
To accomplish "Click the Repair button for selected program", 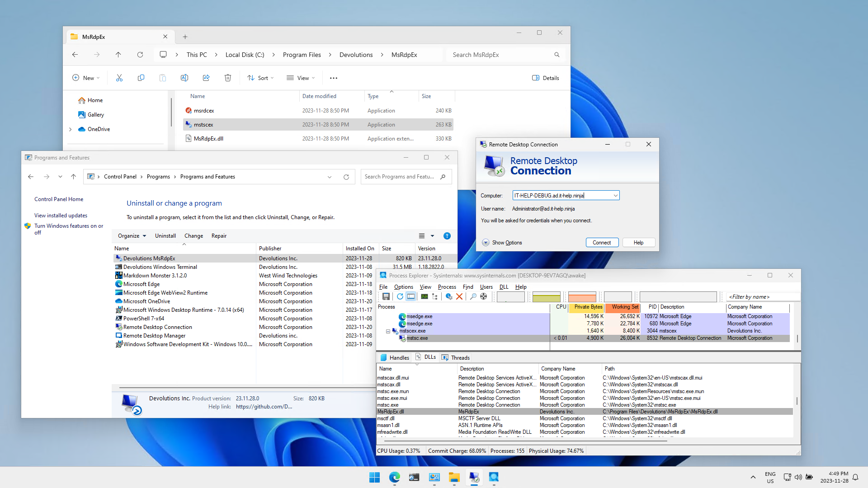I will pyautogui.click(x=218, y=235).
